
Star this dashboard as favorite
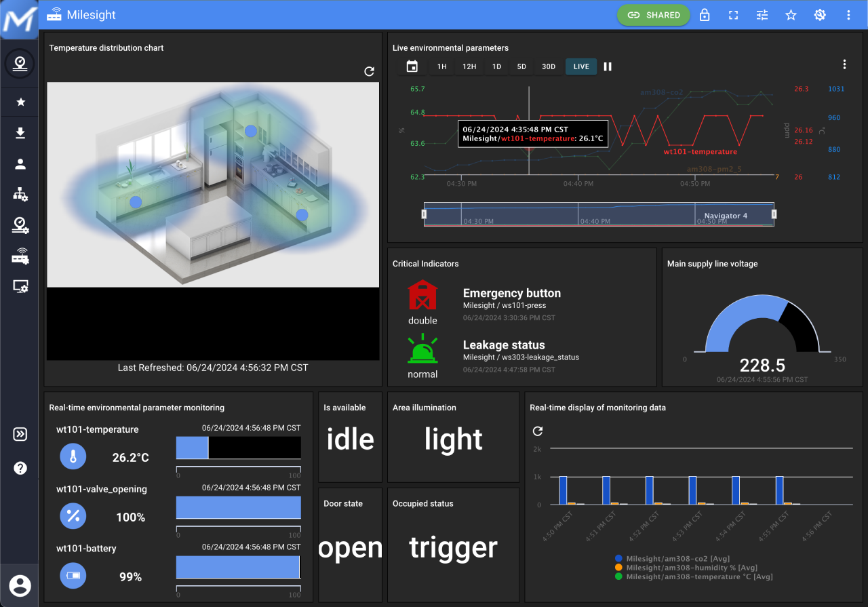(791, 15)
